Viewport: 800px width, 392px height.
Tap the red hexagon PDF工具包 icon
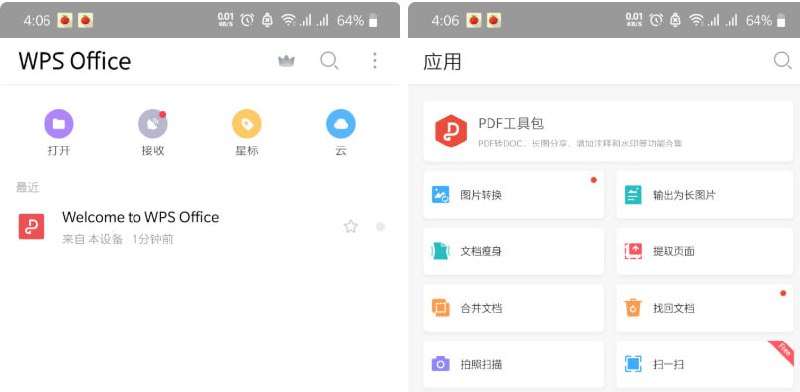point(451,131)
